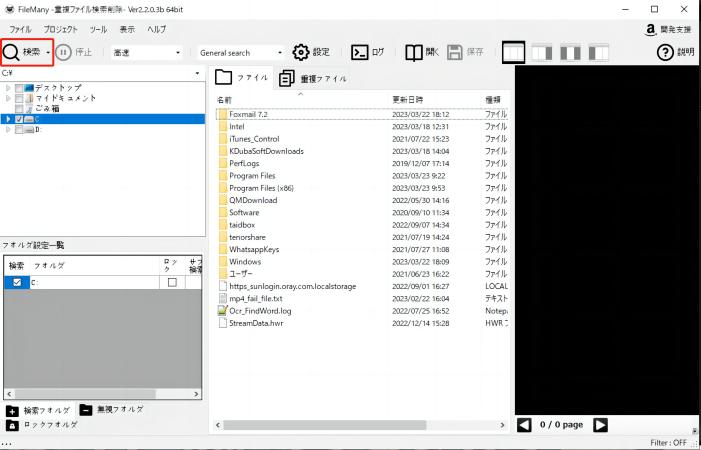Uncheck search checkbox for C: folder row
701x450 pixels.
17,282
